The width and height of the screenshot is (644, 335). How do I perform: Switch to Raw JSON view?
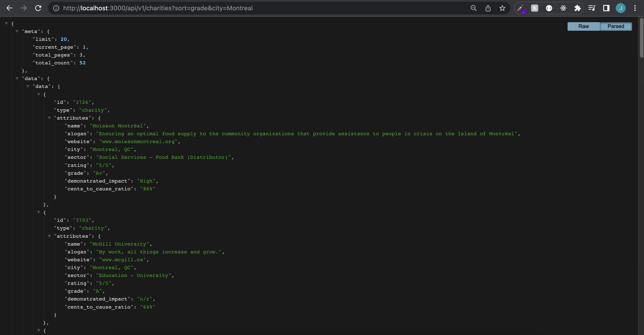point(583,26)
